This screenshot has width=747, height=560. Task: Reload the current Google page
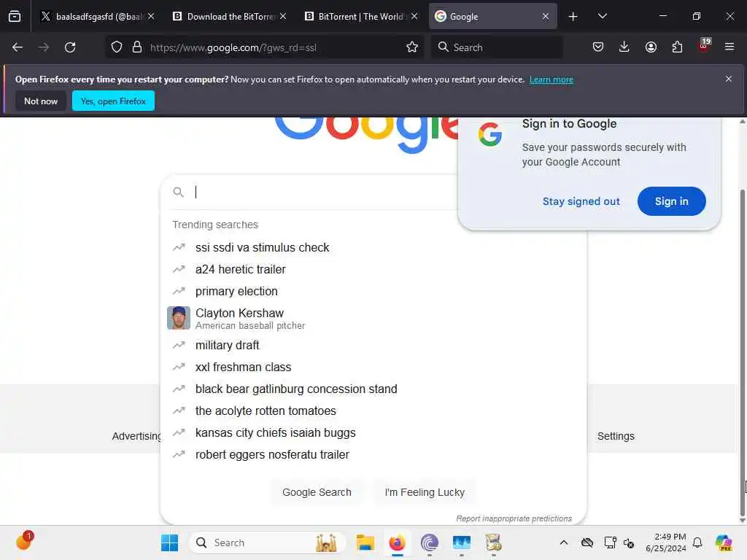point(70,47)
